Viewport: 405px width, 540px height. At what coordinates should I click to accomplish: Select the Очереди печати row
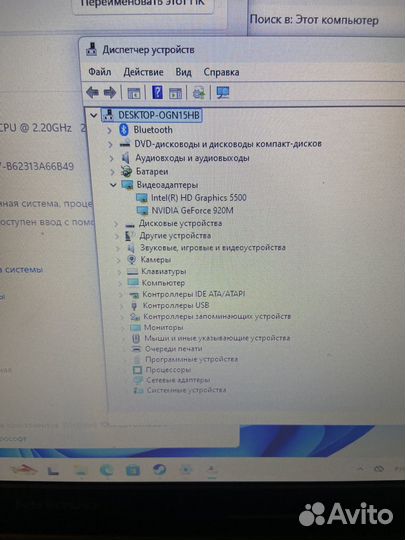pyautogui.click(x=174, y=349)
